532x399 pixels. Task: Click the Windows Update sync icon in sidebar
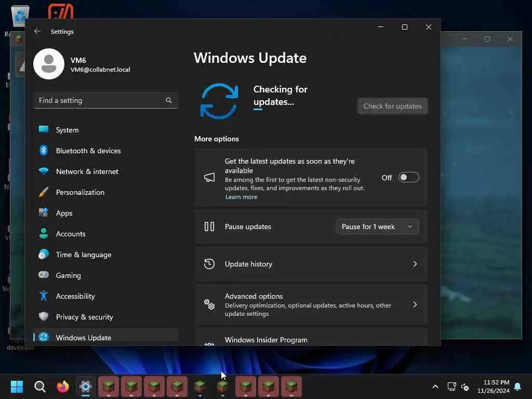[44, 337]
